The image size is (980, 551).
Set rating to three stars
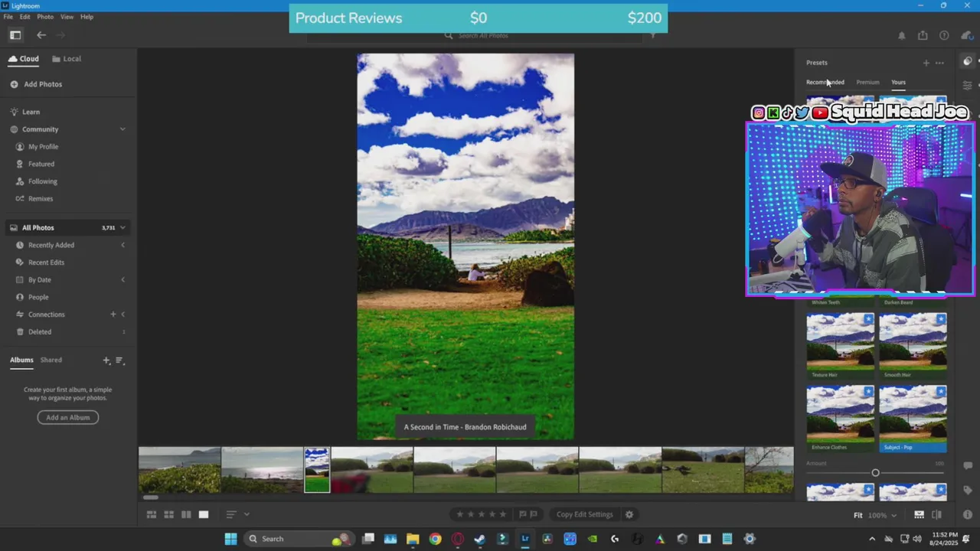481,514
